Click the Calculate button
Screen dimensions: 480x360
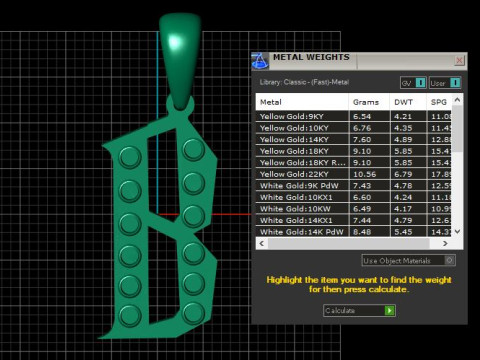[x=359, y=310]
